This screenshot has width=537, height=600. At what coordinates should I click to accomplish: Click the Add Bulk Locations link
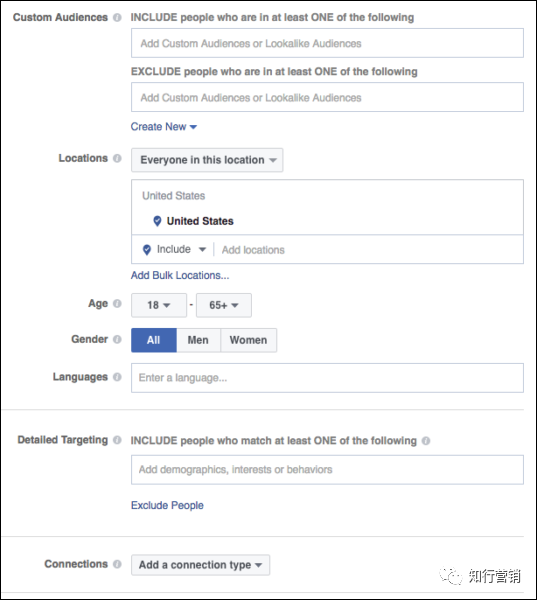pos(180,275)
